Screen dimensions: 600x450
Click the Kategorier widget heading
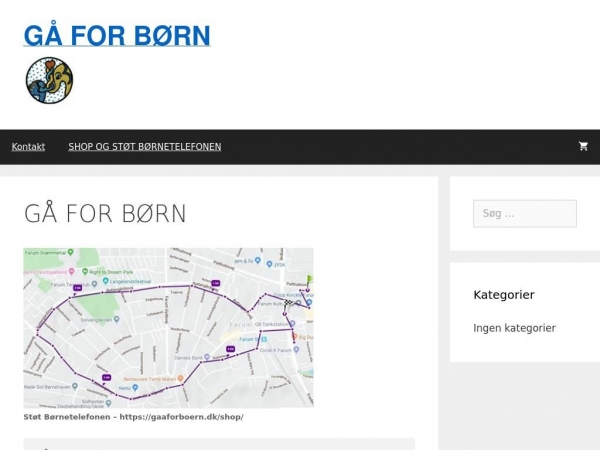[504, 295]
